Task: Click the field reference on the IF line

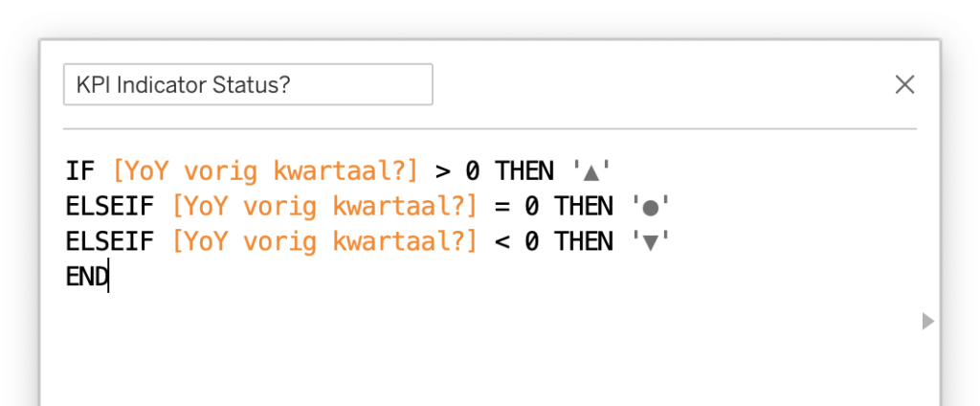Action: click(265, 171)
